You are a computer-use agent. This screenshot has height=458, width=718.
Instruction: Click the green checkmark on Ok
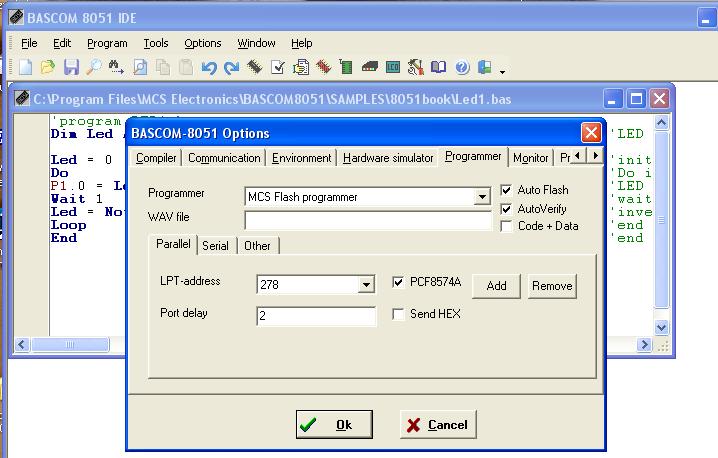[308, 425]
